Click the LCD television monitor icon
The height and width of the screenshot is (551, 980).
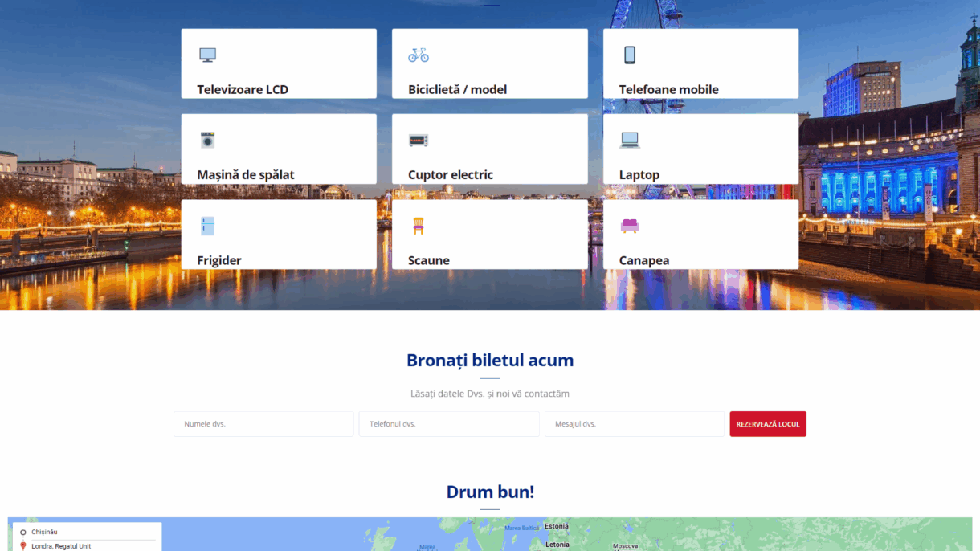click(x=207, y=55)
